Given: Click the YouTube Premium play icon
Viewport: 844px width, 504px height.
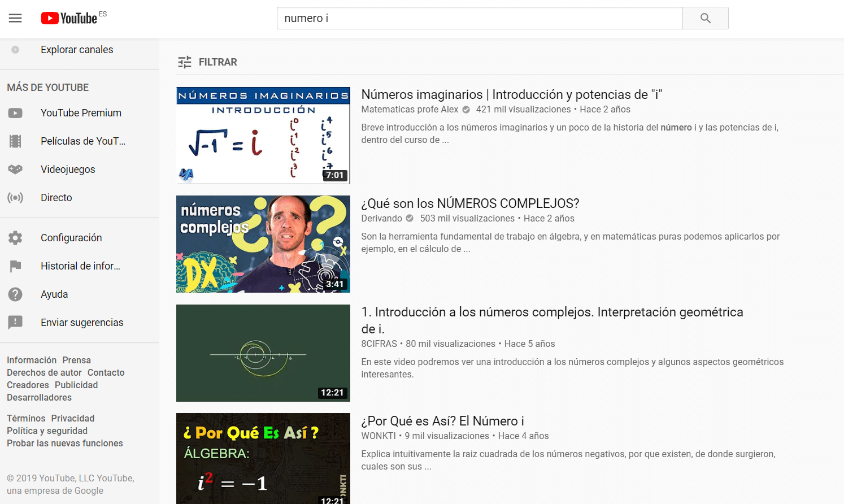Looking at the screenshot, I should click(x=15, y=113).
